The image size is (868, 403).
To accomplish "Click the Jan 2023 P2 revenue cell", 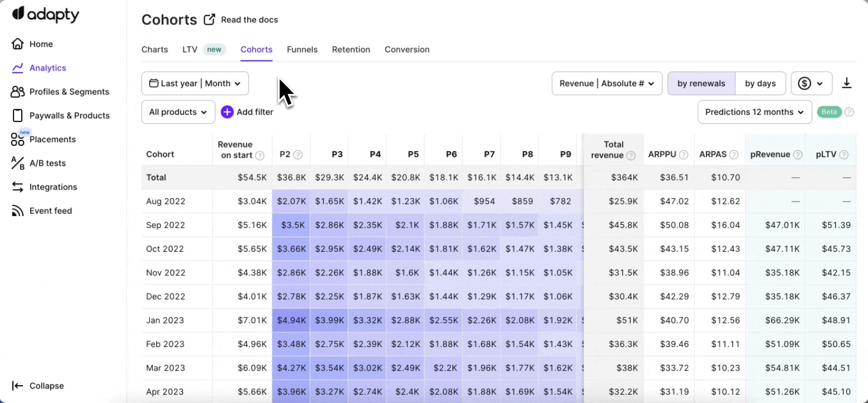I will pyautogui.click(x=291, y=320).
